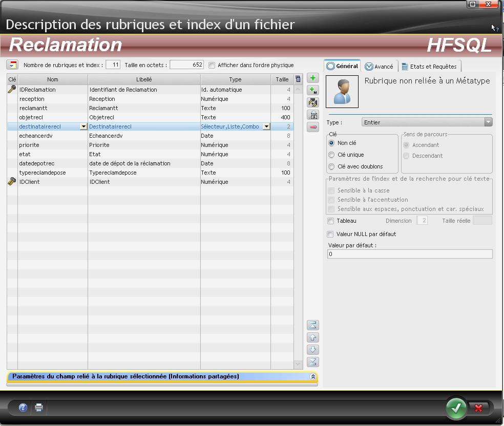
Task: Click the printer icon
Action: click(x=39, y=408)
